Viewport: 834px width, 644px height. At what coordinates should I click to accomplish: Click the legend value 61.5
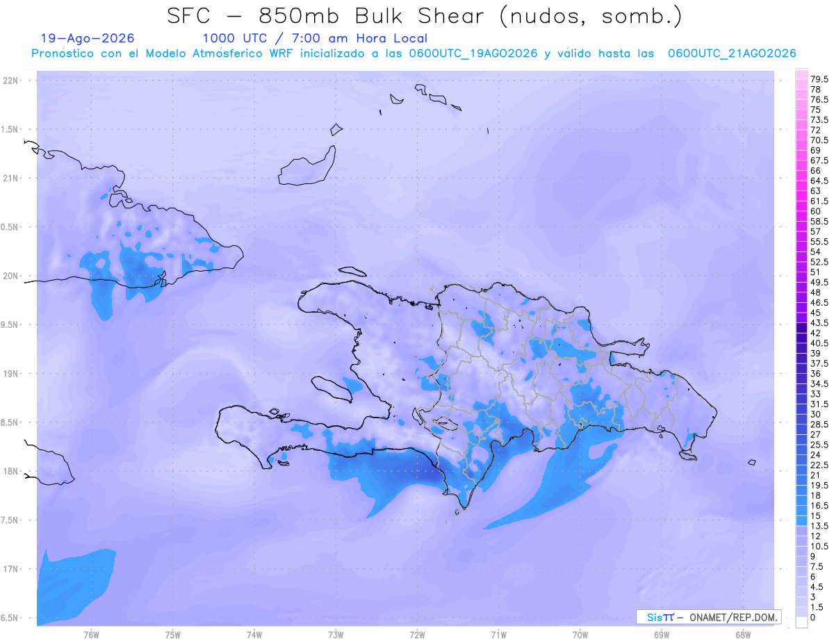(819, 201)
